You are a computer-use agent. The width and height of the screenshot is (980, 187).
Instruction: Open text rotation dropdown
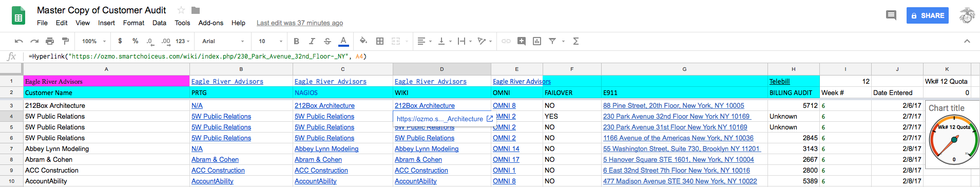click(x=485, y=41)
